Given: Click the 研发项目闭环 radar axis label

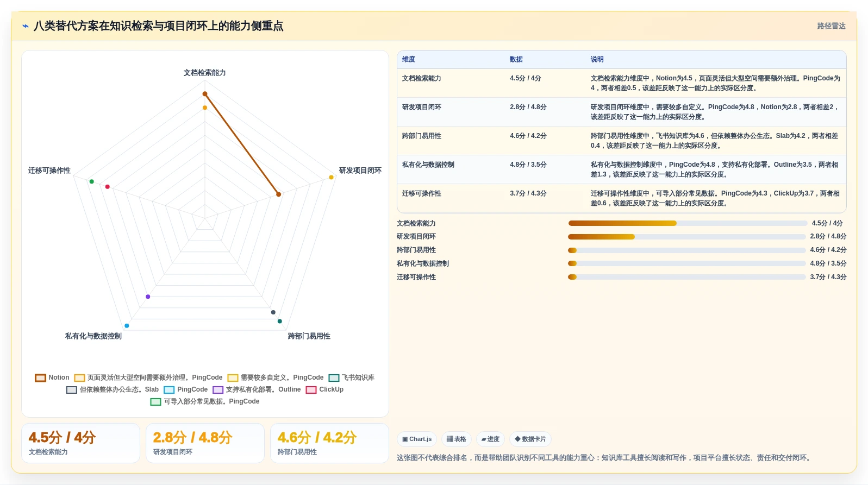Looking at the screenshot, I should coord(360,171).
